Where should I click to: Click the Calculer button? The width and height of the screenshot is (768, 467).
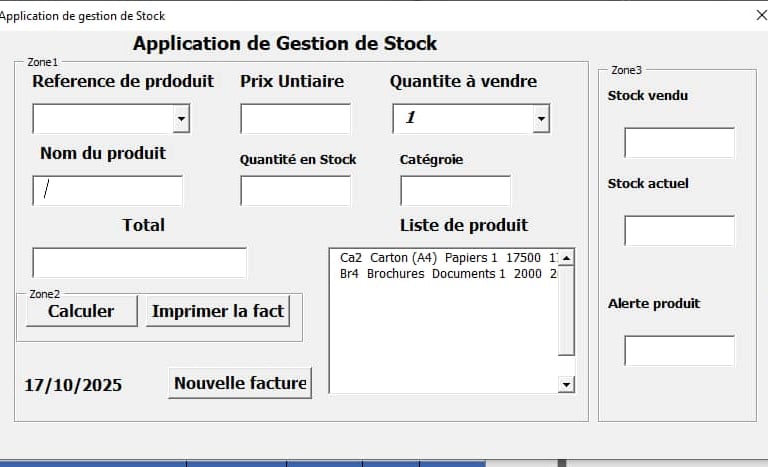[80, 311]
